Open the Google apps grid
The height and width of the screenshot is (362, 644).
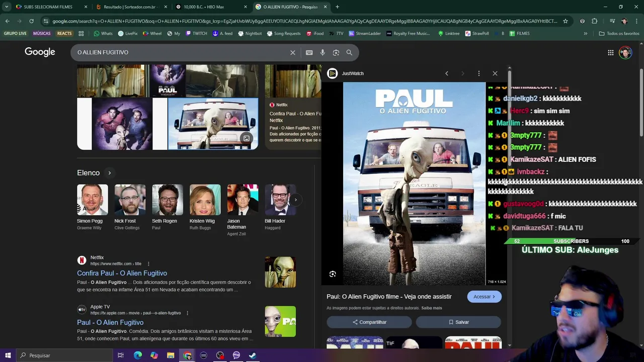(610, 52)
